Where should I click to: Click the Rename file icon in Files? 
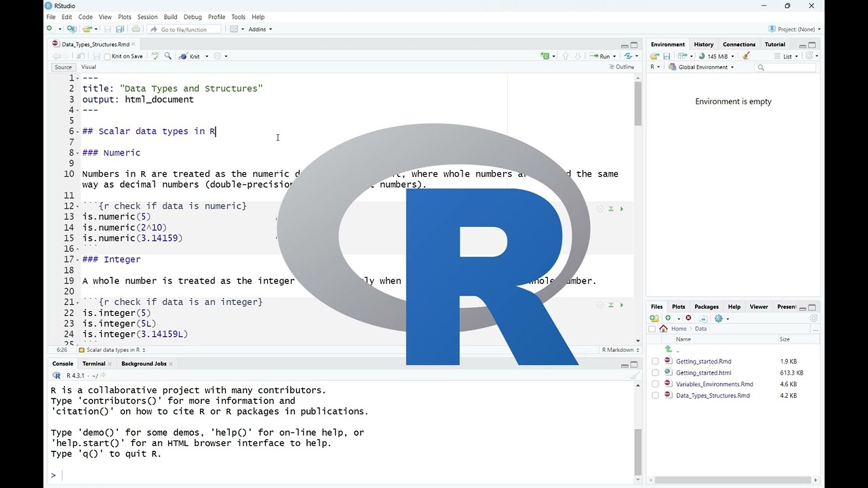pyautogui.click(x=703, y=318)
